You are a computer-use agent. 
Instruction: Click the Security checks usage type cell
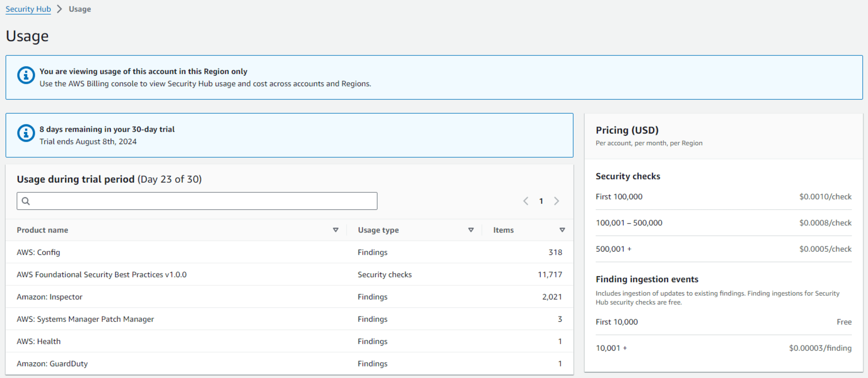pyautogui.click(x=385, y=274)
